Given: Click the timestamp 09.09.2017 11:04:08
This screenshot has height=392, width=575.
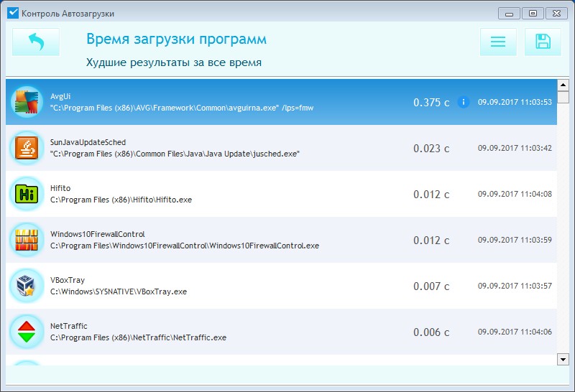Looking at the screenshot, I should (515, 194).
